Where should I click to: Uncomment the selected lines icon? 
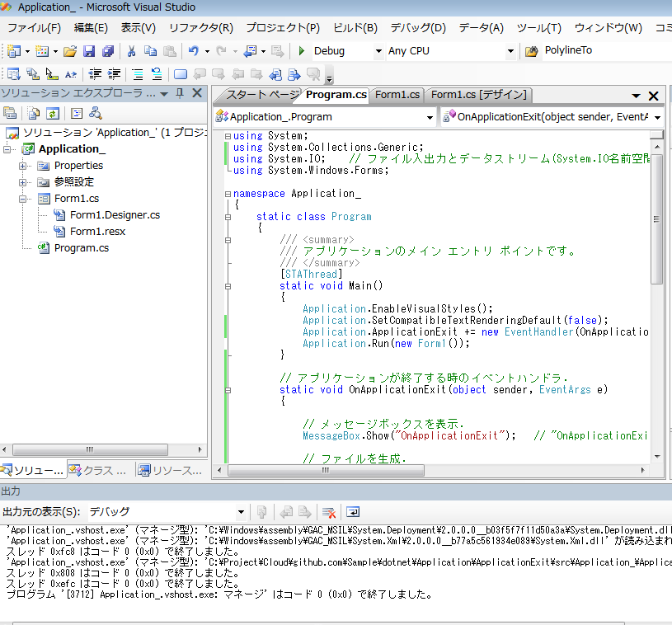[x=157, y=74]
